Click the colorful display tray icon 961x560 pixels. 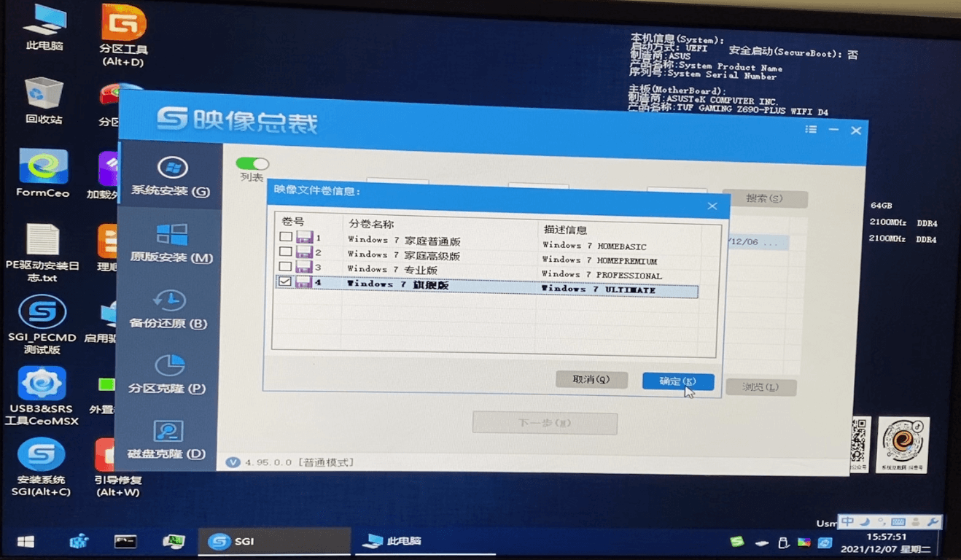point(804,542)
